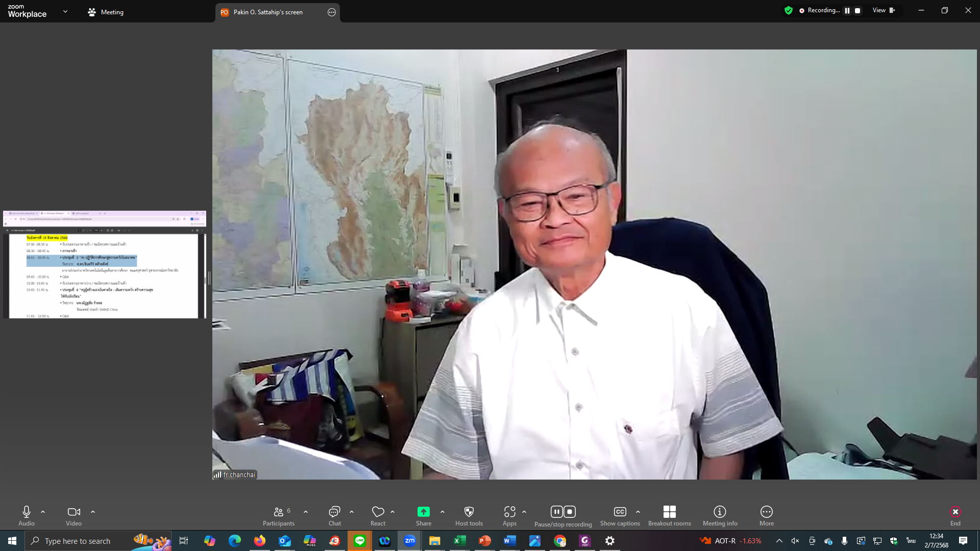Viewport: 980px width, 551px height.
Task: Switch to Pakin O. Sattahip's screen tab
Action: [x=268, y=12]
